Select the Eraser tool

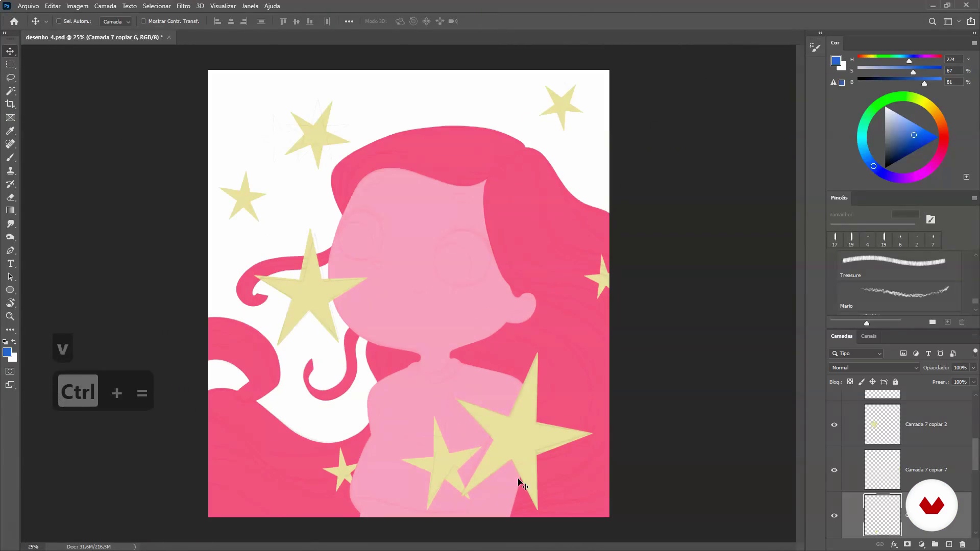coord(10,197)
